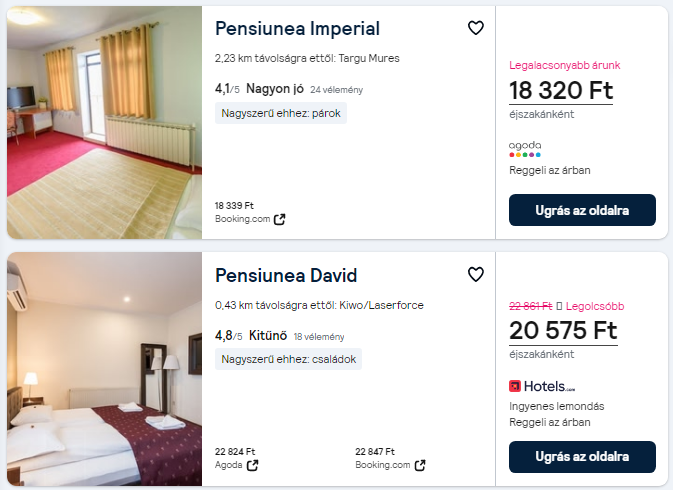Select the 22 824 Ft Agoda offer
Image resolution: width=673 pixels, height=490 pixels.
tap(237, 458)
